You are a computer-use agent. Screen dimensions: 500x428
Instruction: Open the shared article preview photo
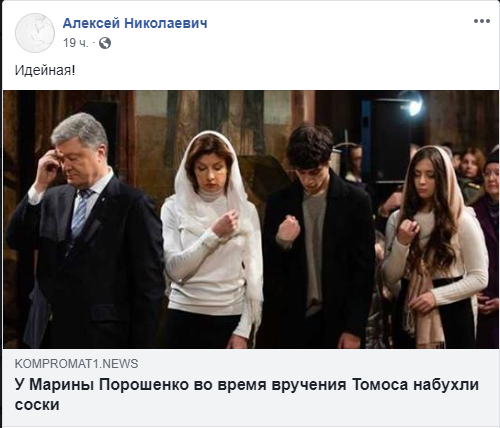coord(251,219)
